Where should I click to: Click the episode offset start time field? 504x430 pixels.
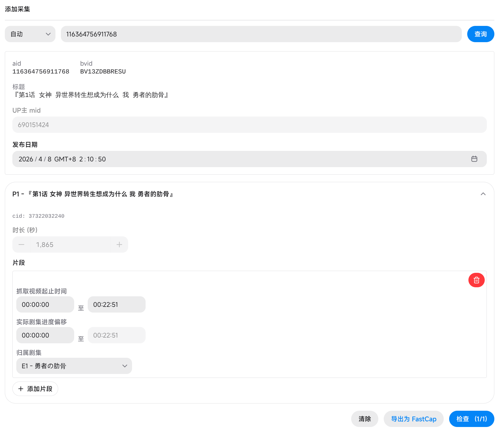(45, 335)
